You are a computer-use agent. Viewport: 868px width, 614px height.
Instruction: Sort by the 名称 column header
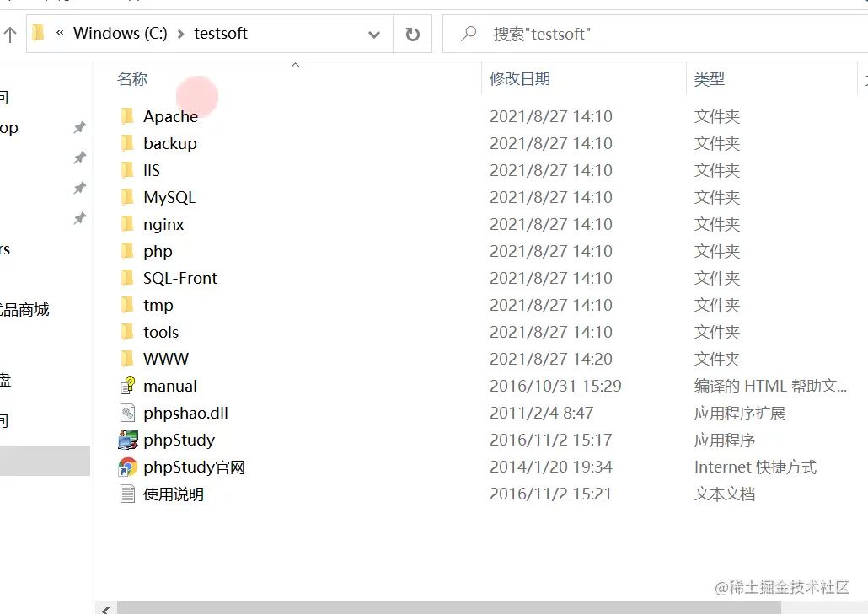132,78
